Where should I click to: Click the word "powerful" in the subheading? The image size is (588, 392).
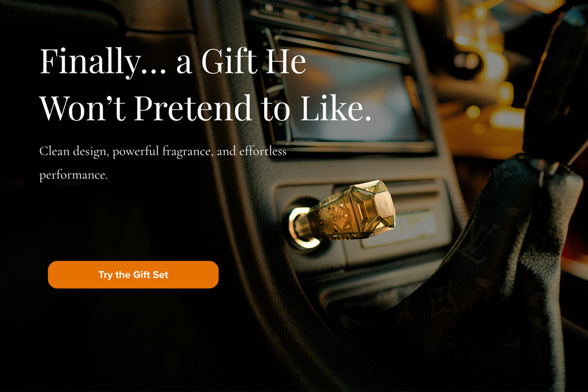(136, 152)
